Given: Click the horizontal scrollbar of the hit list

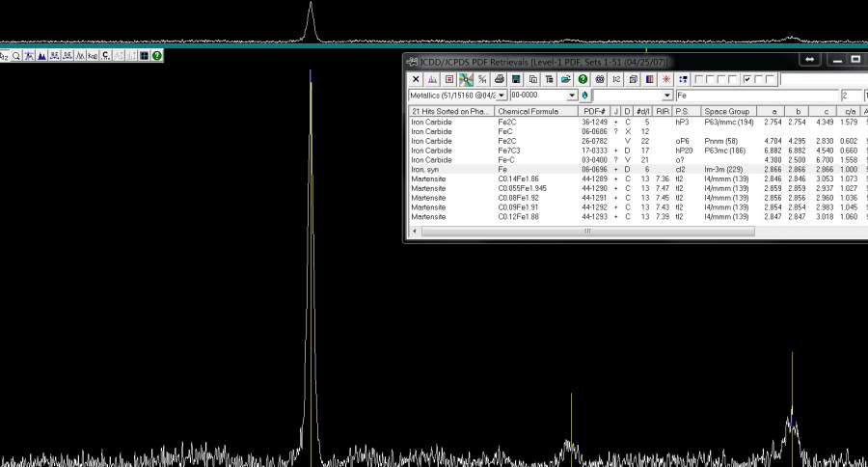Looking at the screenshot, I should coord(586,232).
